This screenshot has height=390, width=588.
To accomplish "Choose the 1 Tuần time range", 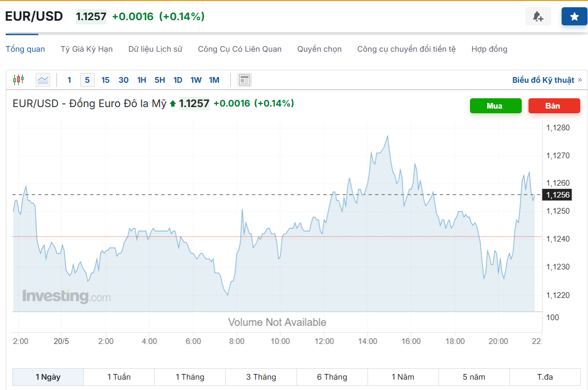I will [119, 377].
